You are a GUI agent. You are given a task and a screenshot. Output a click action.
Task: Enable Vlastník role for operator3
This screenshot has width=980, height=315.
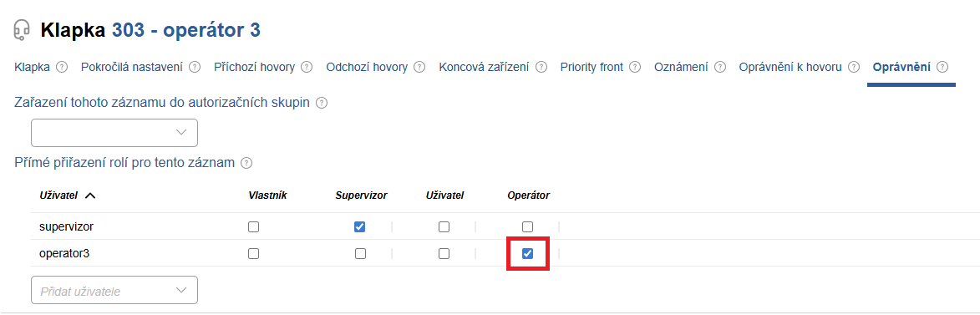tap(253, 254)
